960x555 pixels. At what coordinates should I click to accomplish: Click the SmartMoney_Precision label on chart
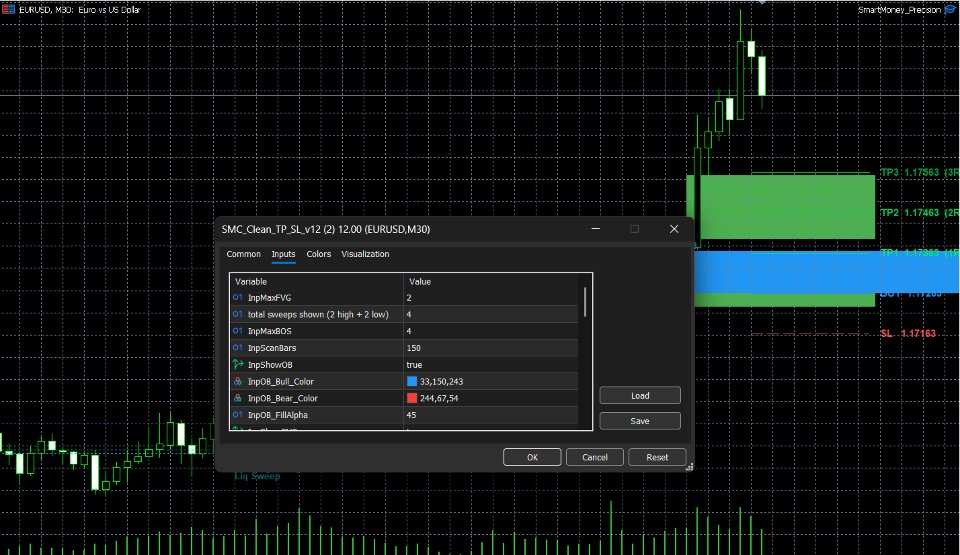[x=899, y=10]
